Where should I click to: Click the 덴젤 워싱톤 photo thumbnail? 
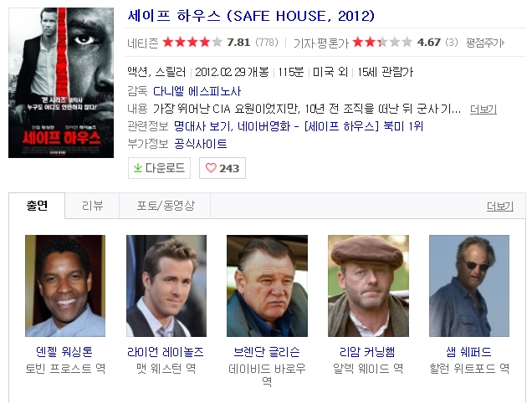tap(65, 286)
